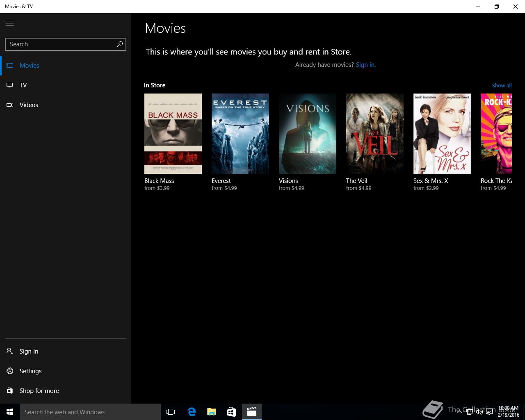Viewport: 525px width, 420px height.
Task: Open the Videos section
Action: click(x=66, y=105)
